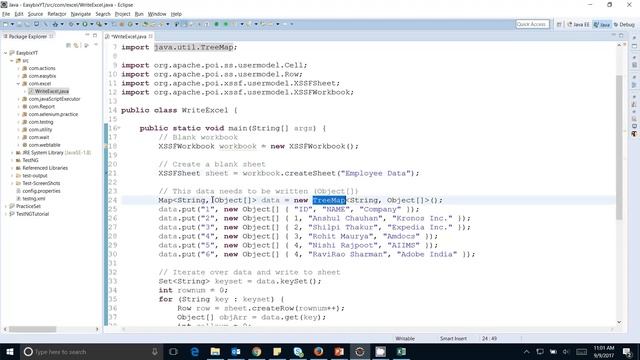
Task: Expand the PracticeSet project
Action: (6, 207)
